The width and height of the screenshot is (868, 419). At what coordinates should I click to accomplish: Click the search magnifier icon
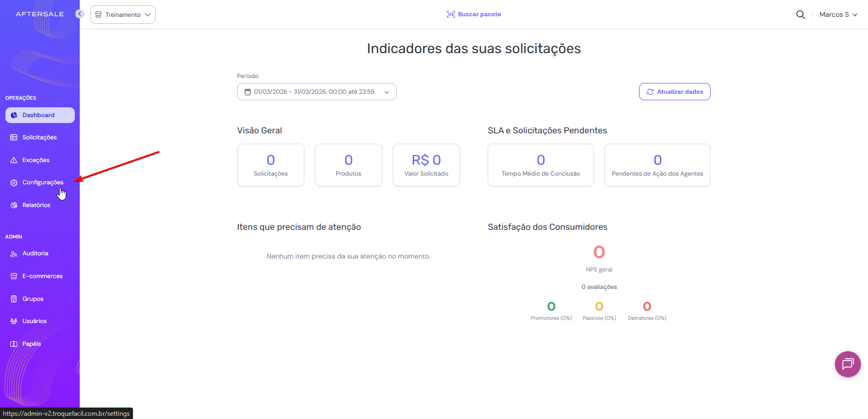click(800, 15)
